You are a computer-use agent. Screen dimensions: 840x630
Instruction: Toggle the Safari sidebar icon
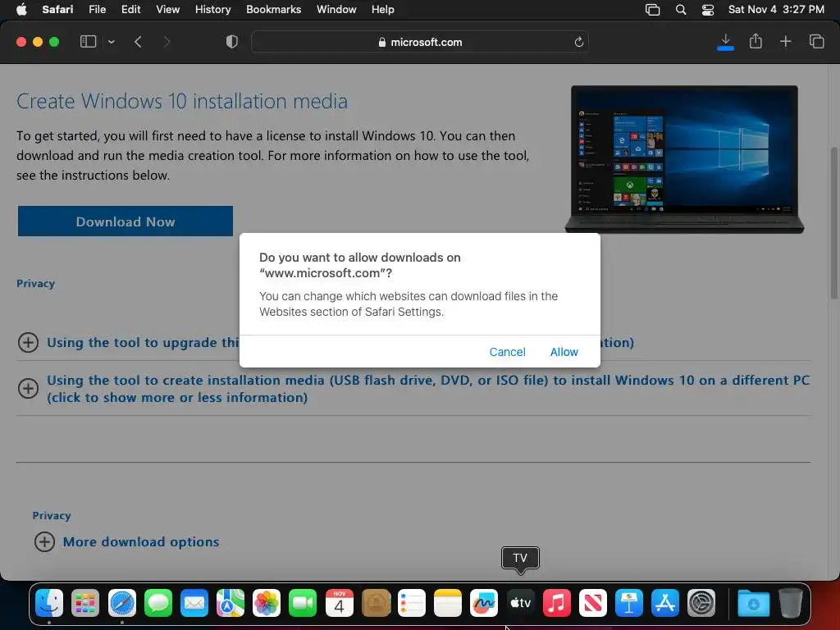click(x=88, y=42)
